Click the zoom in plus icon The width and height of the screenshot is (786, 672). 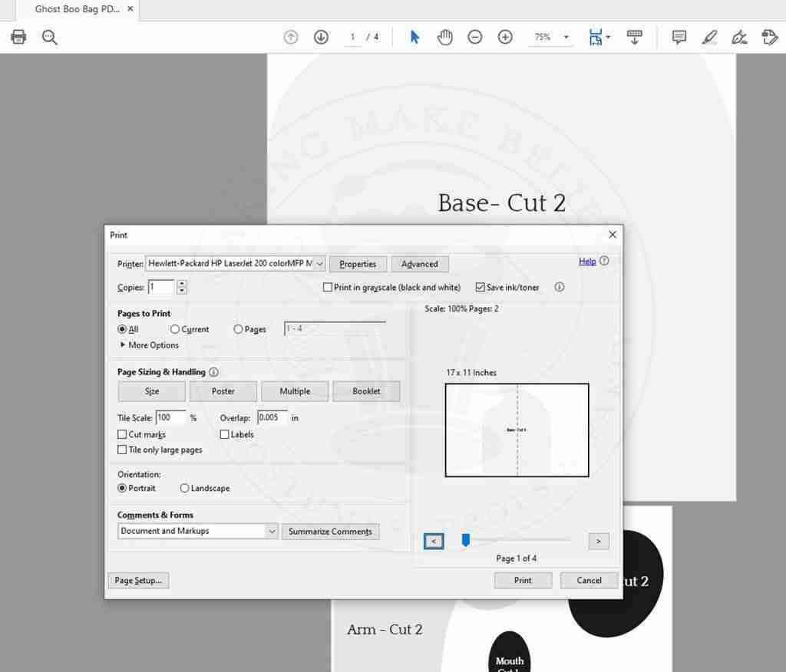[505, 37]
